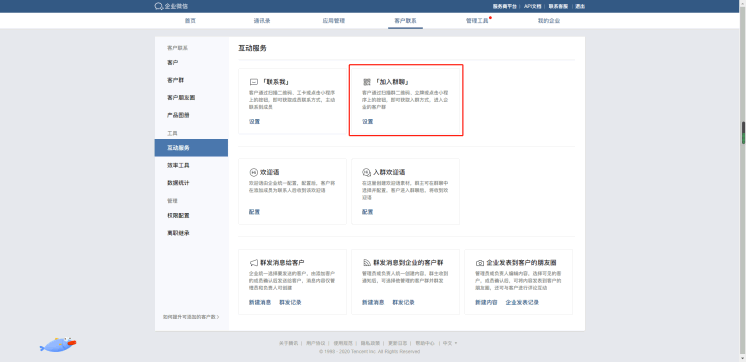Click the 入群欢迎语 card title
The height and width of the screenshot is (362, 746).
point(390,172)
